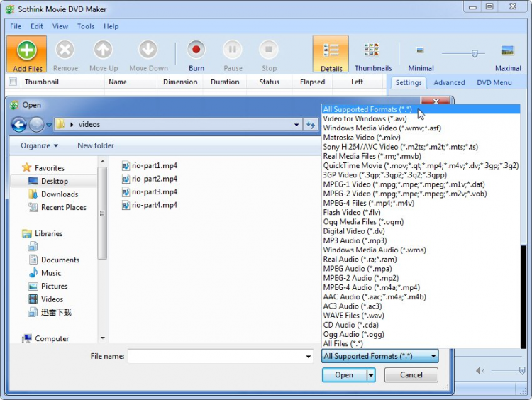Open the Tools menu
This screenshot has height=400, width=532.
[85, 26]
